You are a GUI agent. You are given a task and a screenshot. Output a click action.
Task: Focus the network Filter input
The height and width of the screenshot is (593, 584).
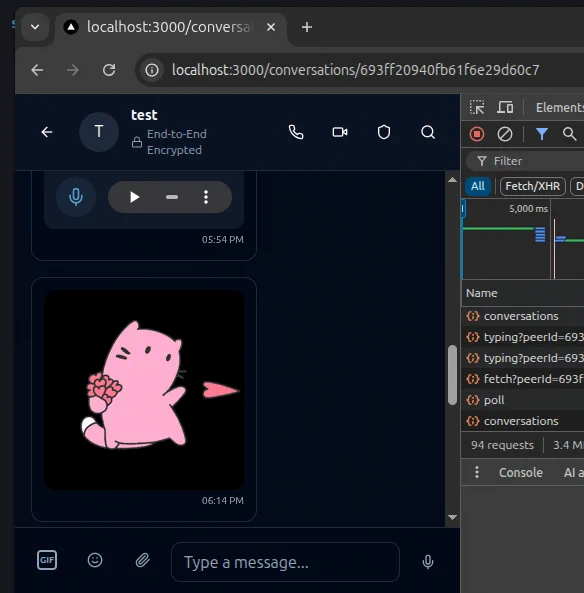(x=526, y=161)
